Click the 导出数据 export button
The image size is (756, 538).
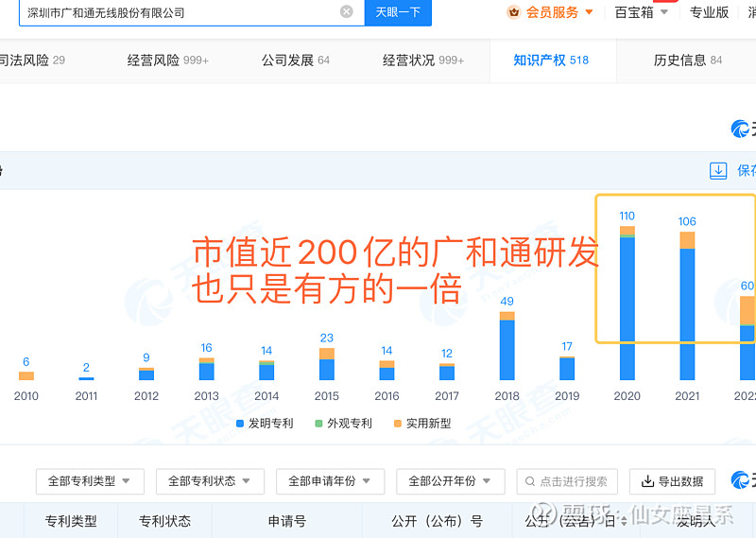point(672,481)
